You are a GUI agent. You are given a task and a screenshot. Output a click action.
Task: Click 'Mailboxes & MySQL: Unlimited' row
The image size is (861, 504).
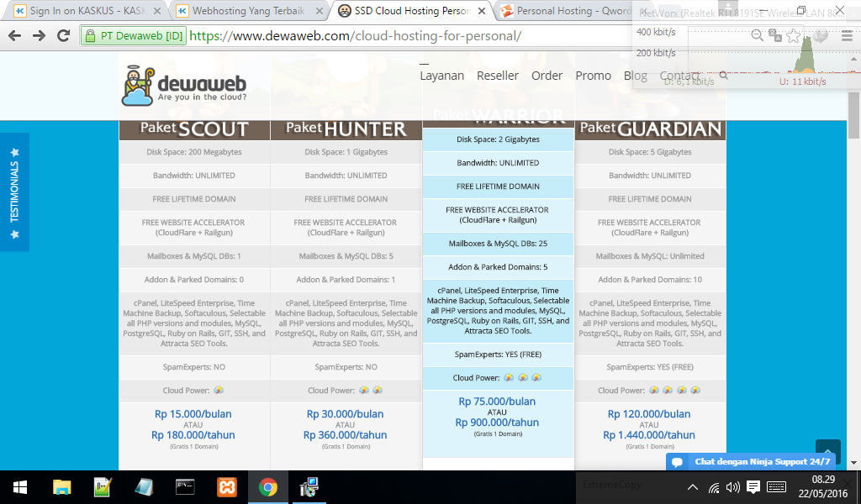[x=650, y=256]
